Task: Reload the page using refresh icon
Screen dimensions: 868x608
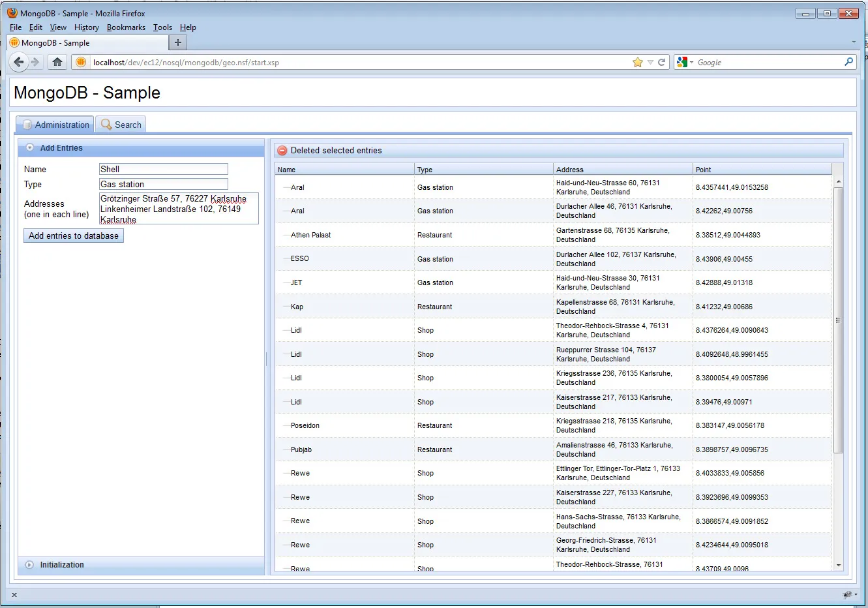Action: pyautogui.click(x=661, y=63)
